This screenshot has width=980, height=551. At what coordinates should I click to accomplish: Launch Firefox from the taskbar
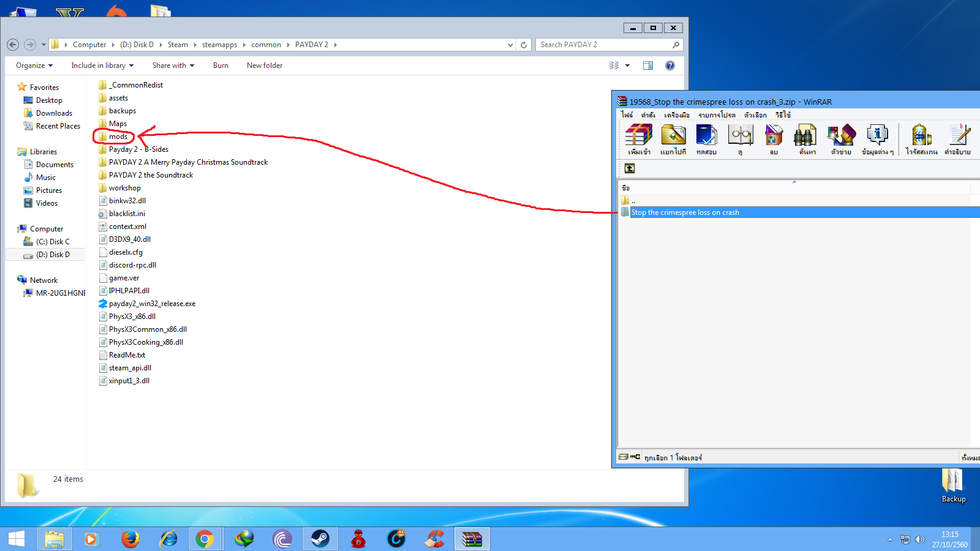click(130, 539)
